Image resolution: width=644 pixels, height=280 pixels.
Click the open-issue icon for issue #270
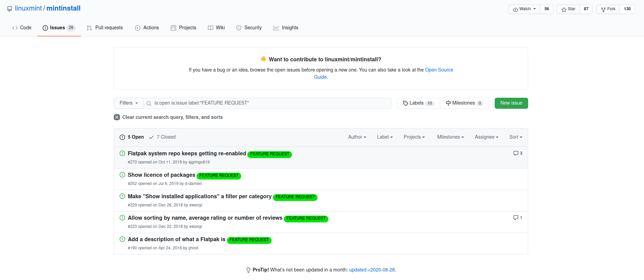click(122, 153)
